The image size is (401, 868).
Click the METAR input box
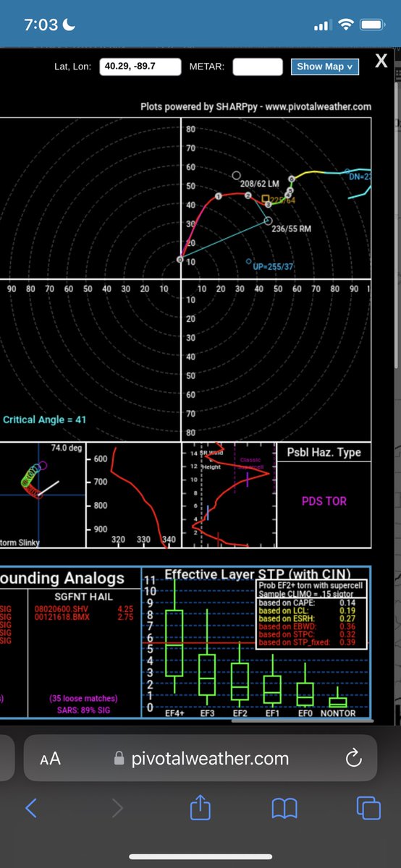tap(257, 66)
